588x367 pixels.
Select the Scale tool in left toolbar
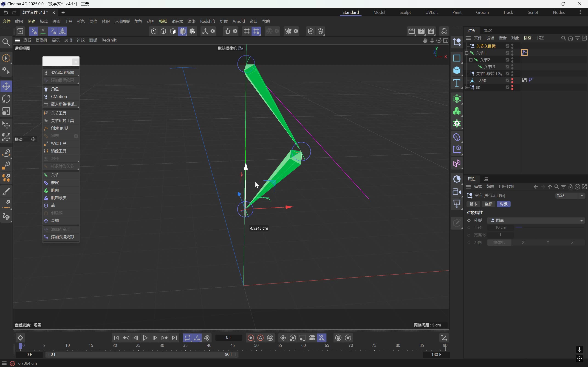tap(6, 111)
